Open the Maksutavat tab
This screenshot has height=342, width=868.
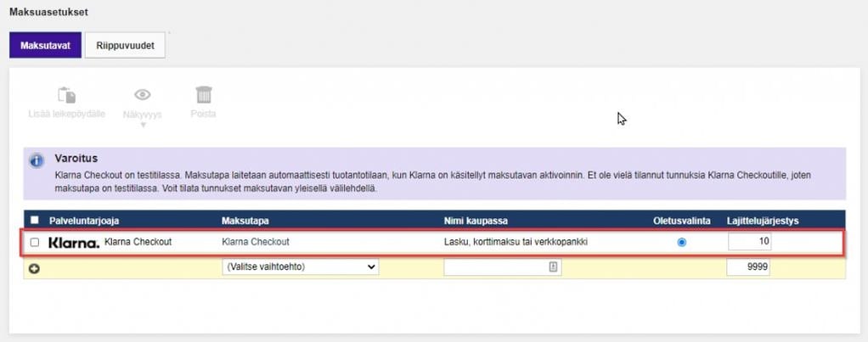pos(45,45)
